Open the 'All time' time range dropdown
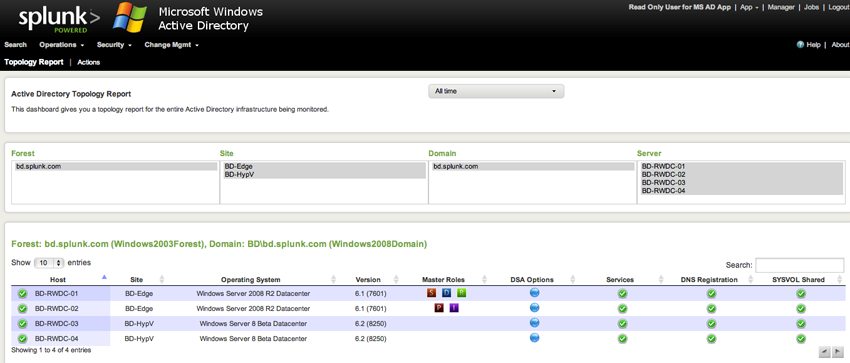The image size is (850, 363). [496, 92]
